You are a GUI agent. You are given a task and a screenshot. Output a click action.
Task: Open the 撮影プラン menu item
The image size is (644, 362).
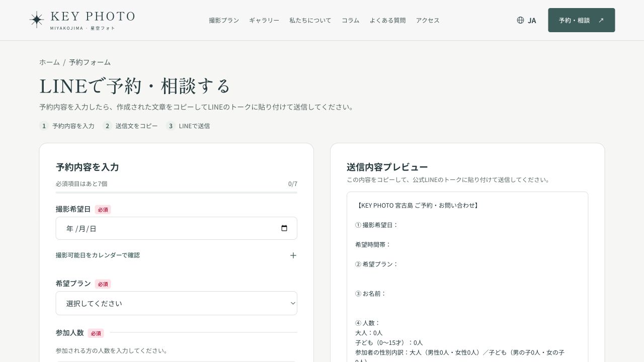pyautogui.click(x=224, y=20)
